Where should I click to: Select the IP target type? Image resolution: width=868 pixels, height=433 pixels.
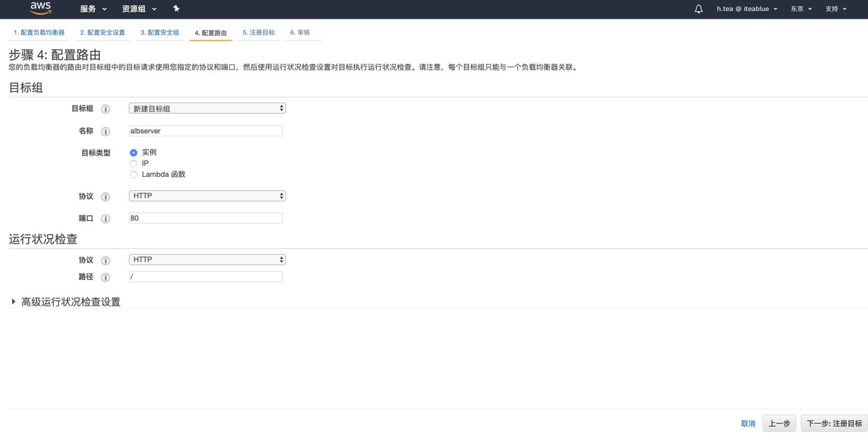point(133,163)
